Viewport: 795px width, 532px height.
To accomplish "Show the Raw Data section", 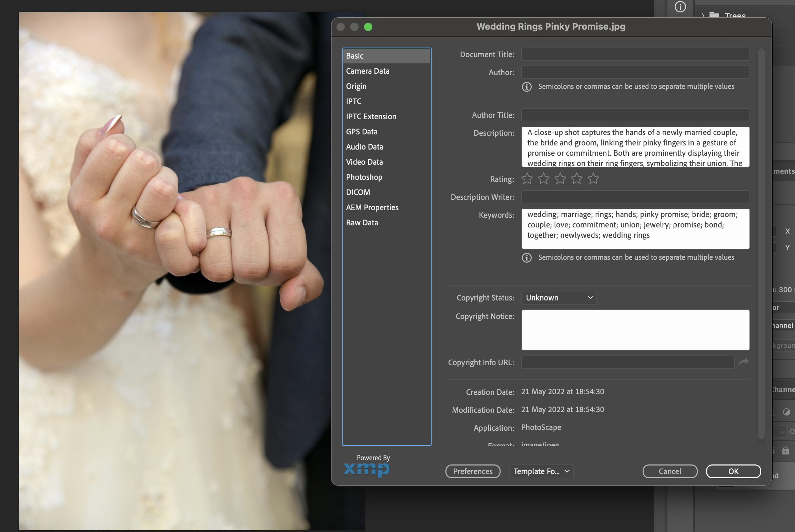I will pyautogui.click(x=362, y=223).
